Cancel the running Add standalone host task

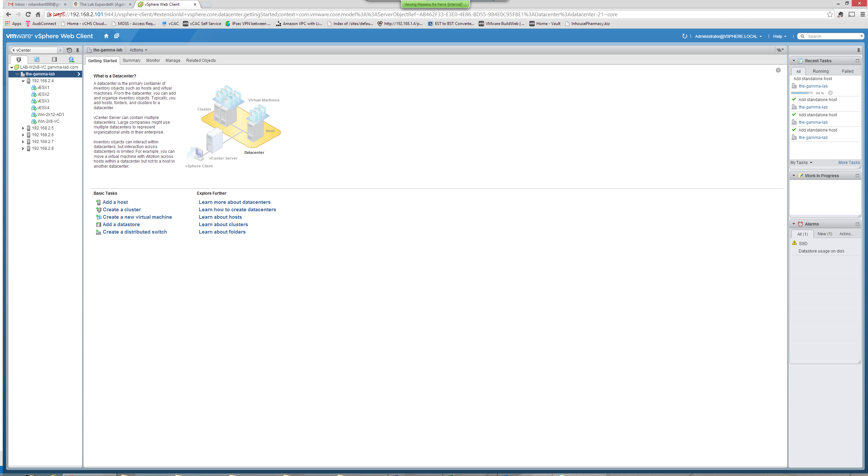pos(830,93)
